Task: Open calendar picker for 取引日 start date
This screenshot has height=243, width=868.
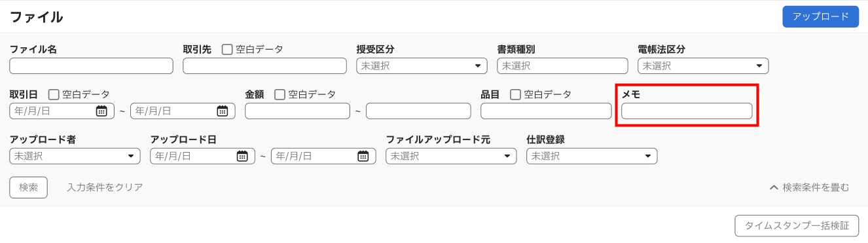Action: click(101, 111)
